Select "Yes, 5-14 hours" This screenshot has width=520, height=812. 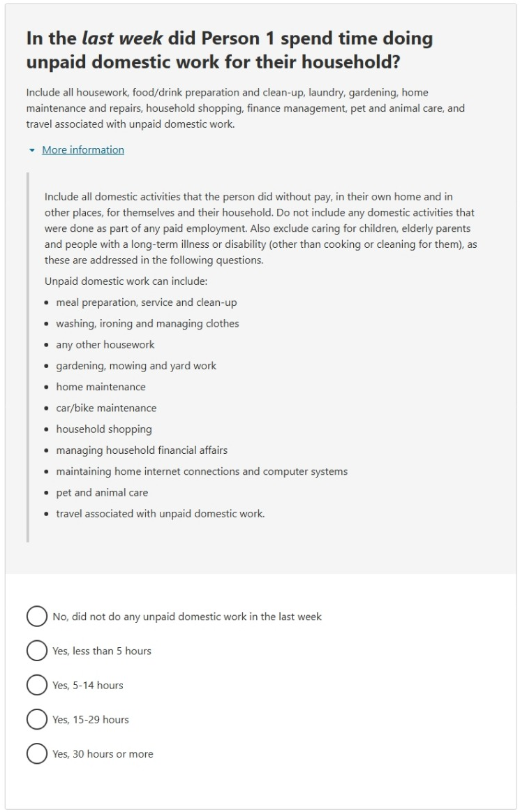click(x=36, y=685)
